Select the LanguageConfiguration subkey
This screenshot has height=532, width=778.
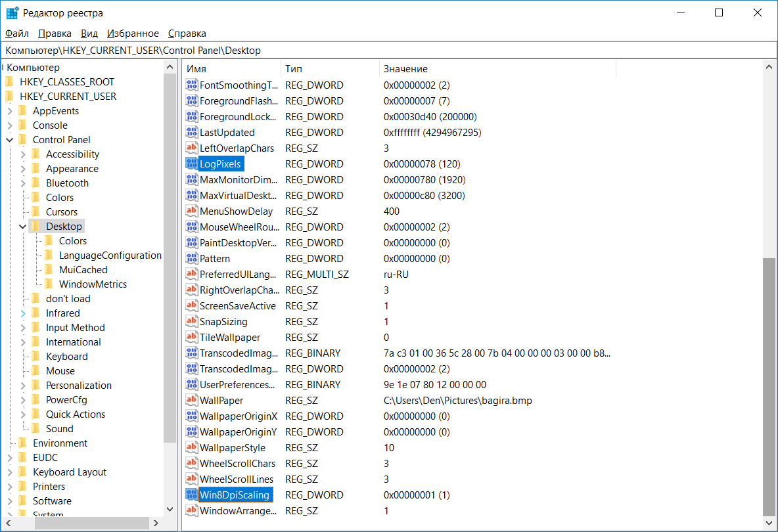click(110, 255)
